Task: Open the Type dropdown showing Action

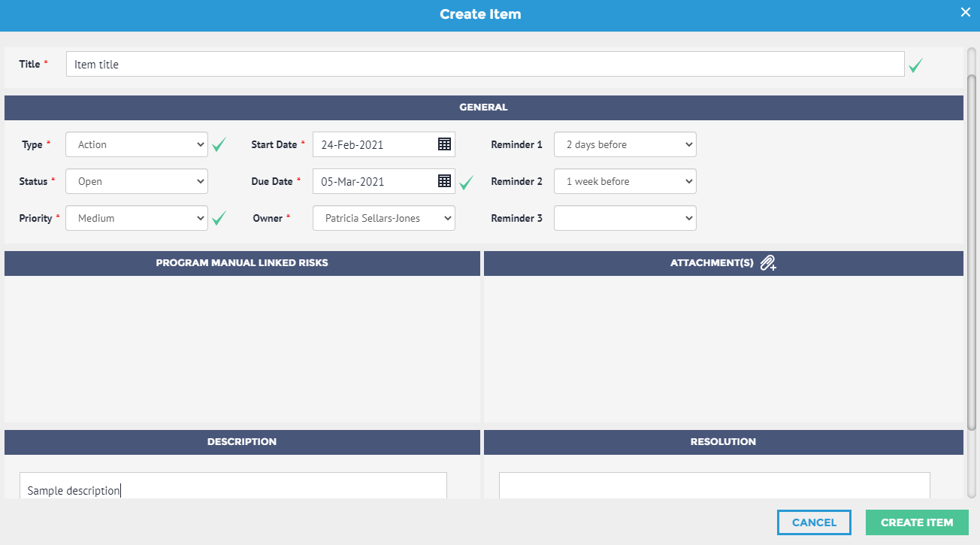Action: tap(137, 144)
